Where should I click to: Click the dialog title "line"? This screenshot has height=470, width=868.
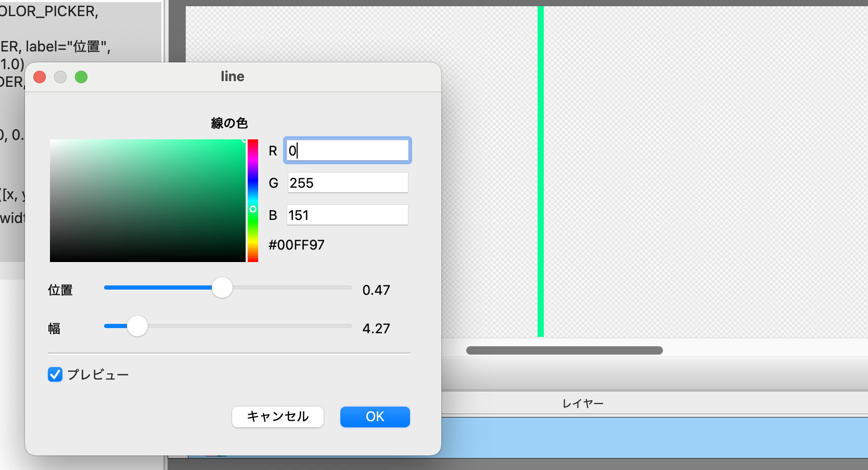point(232,76)
